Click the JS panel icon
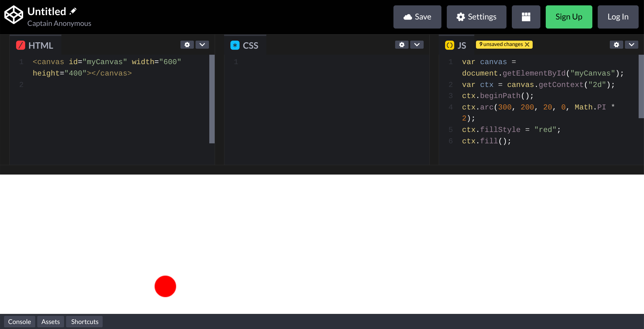Image resolution: width=644 pixels, height=329 pixels. click(x=449, y=45)
